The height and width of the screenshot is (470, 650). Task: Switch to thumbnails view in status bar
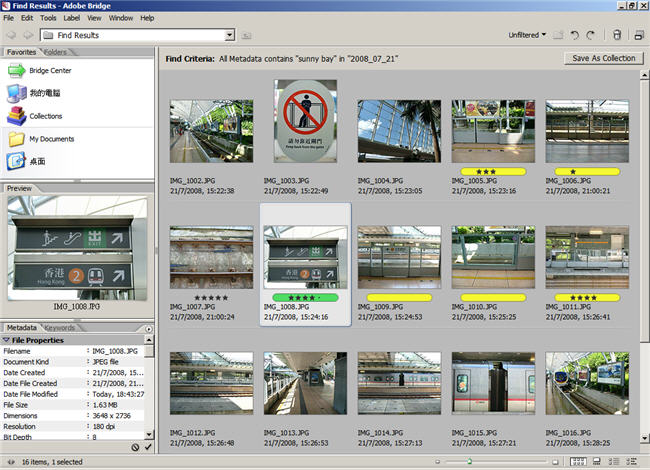click(x=577, y=461)
